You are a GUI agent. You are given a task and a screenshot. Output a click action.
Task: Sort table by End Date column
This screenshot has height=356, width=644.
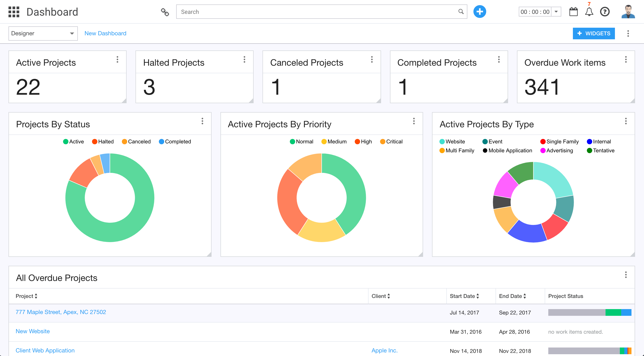pos(512,296)
